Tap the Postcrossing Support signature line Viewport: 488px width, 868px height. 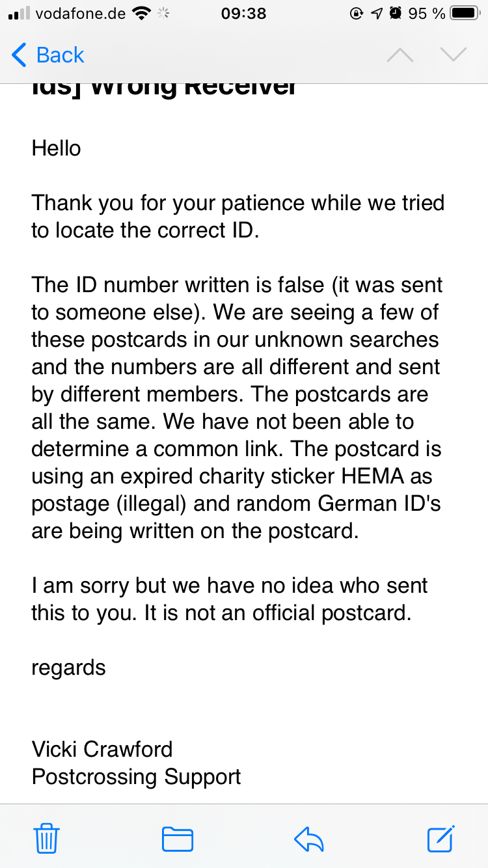(136, 776)
